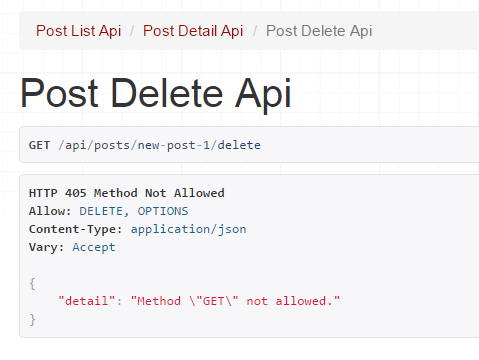
Task: Open the Post Detail Api breadcrumb link
Action: click(x=193, y=31)
